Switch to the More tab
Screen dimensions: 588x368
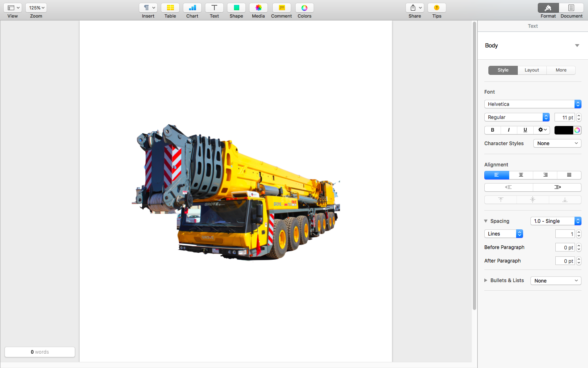[x=561, y=70]
